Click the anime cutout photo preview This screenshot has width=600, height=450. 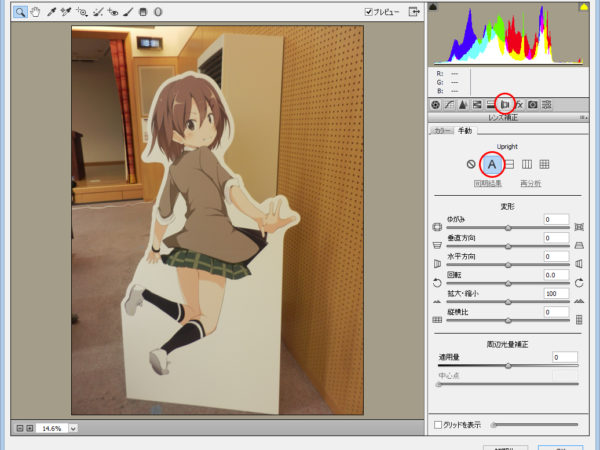(217, 220)
